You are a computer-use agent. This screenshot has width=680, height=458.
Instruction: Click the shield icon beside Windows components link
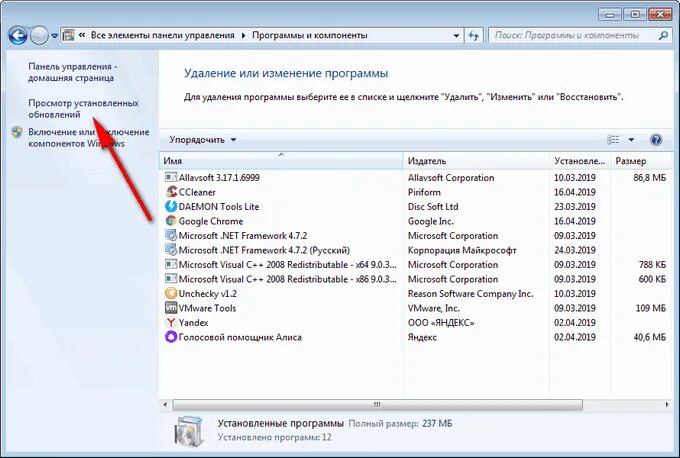[x=17, y=132]
